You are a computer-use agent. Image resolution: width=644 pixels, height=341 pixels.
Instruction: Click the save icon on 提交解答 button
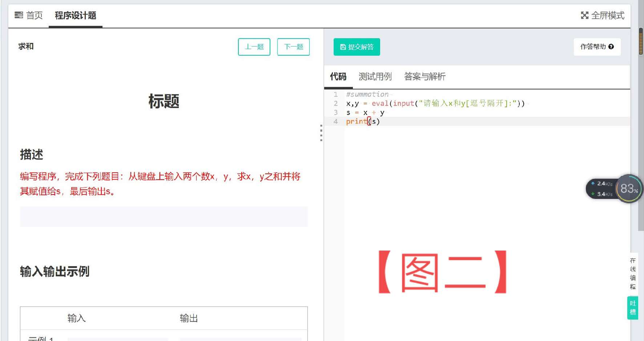[343, 47]
